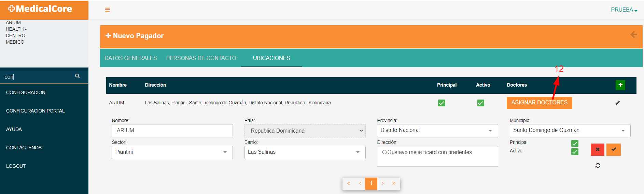Open the Municipio dropdown
Screen dimensions: 644x194
pos(570,131)
